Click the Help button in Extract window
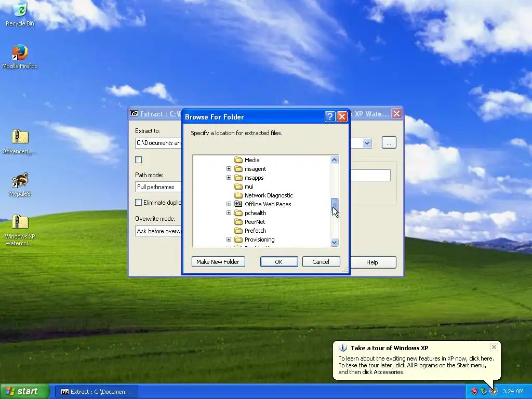This screenshot has height=399, width=532. (x=373, y=262)
